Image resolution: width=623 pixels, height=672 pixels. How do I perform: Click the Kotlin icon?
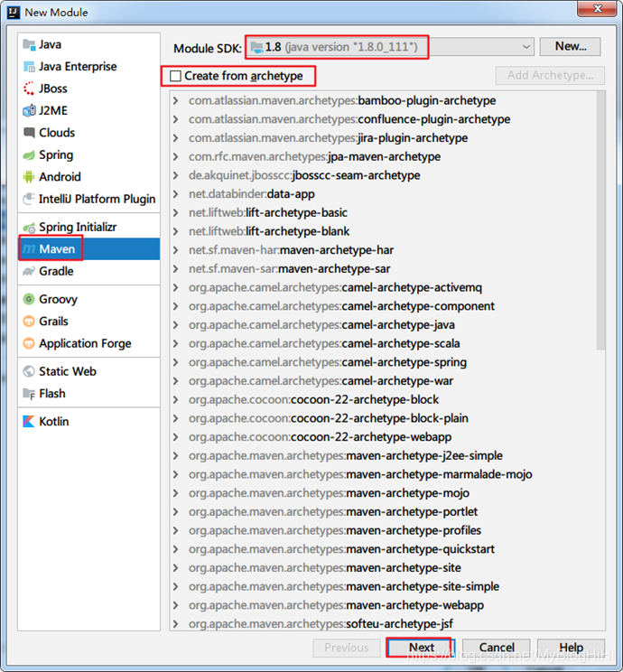pos(29,421)
